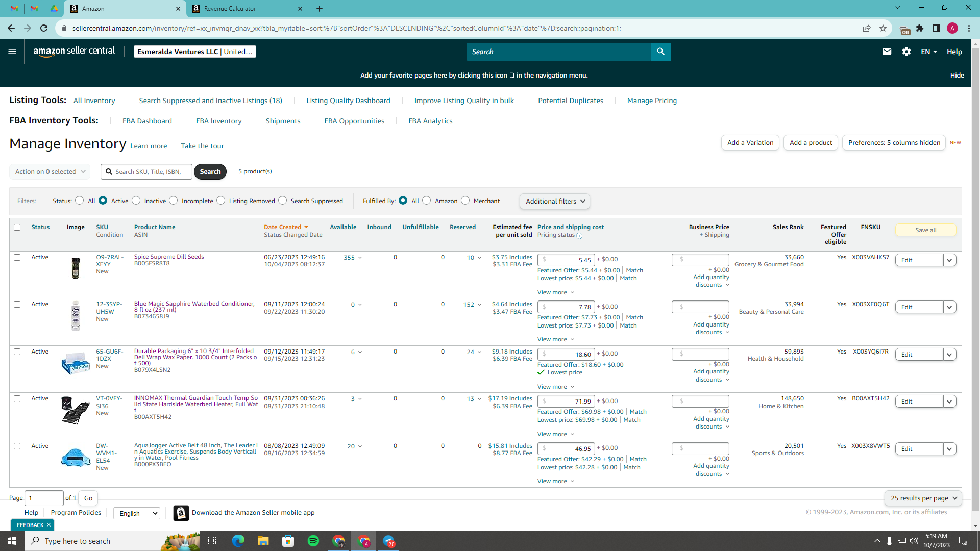This screenshot has height=551, width=980.
Task: Click Hide on the favorites banner
Action: coord(957,75)
